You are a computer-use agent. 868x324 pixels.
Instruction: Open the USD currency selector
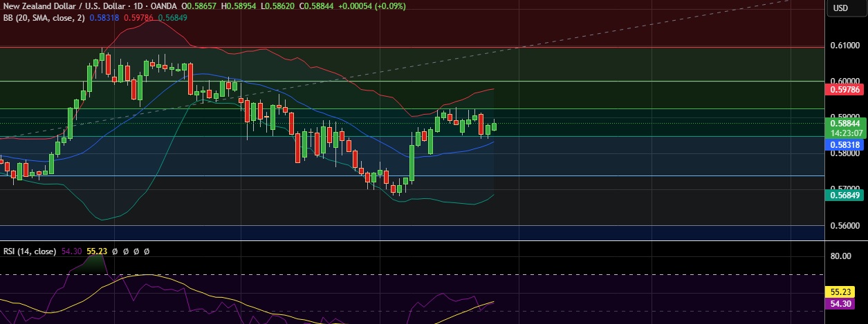pos(840,8)
